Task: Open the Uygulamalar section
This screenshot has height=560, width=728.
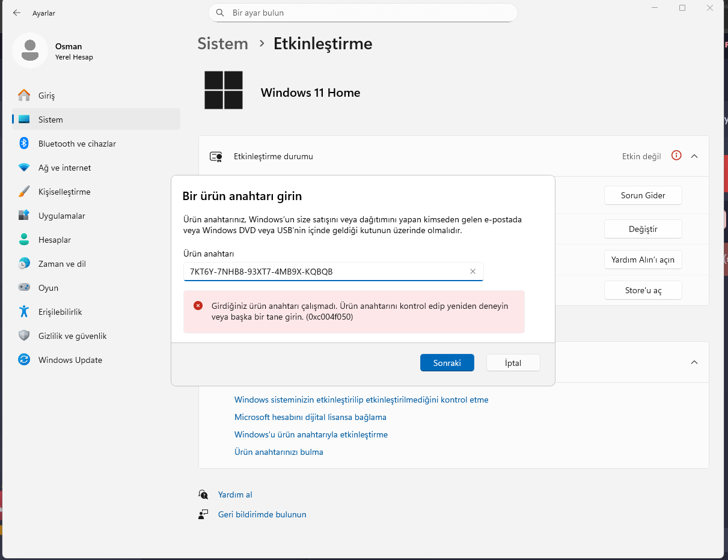Action: click(96, 216)
